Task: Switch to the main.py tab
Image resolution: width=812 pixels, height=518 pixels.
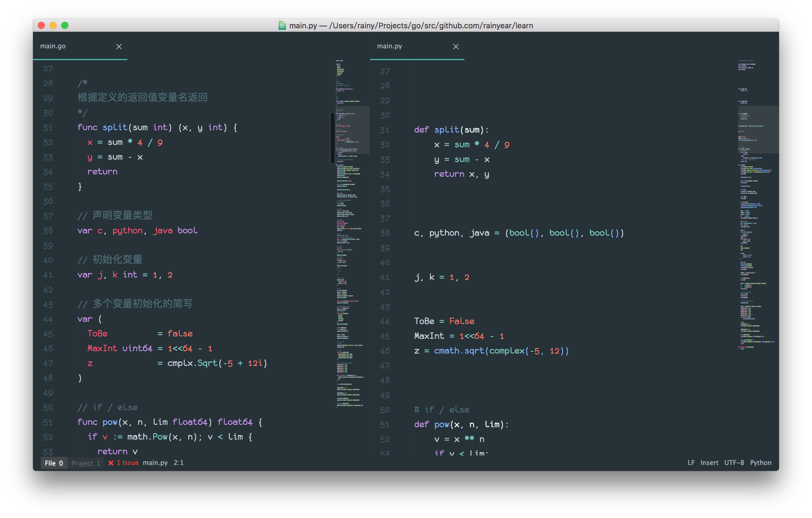Action: 390,46
